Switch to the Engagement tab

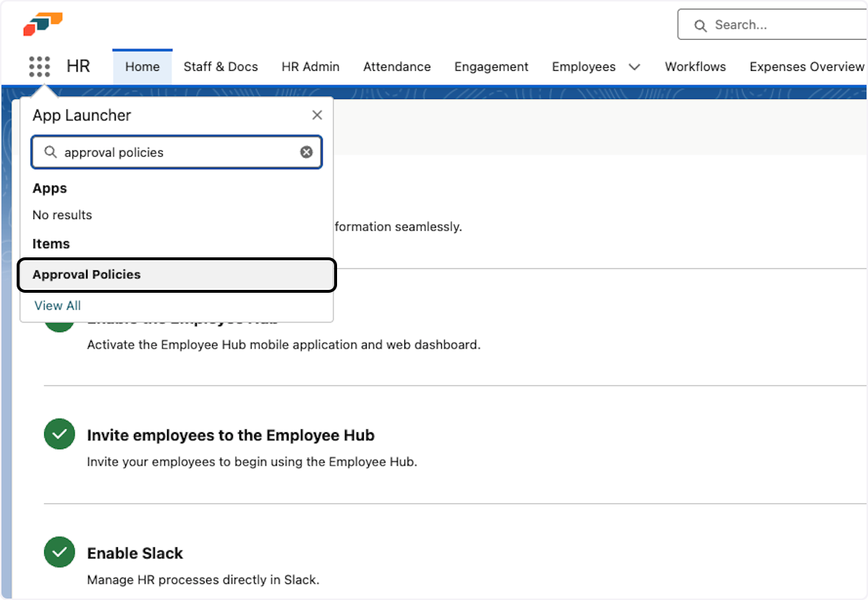(x=491, y=67)
